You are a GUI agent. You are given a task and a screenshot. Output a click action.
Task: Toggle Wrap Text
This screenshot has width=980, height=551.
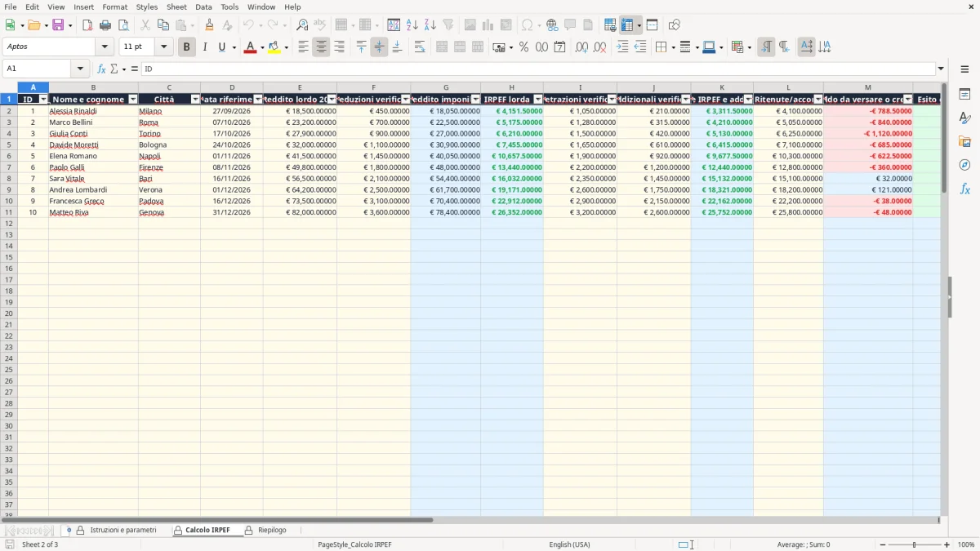[x=420, y=47]
